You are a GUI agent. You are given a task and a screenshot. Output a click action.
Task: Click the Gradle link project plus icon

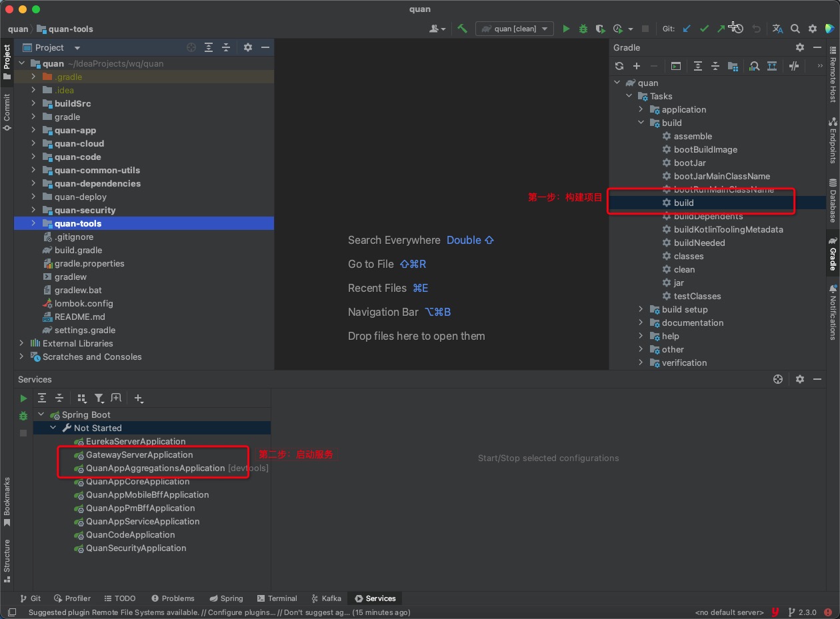click(x=637, y=66)
